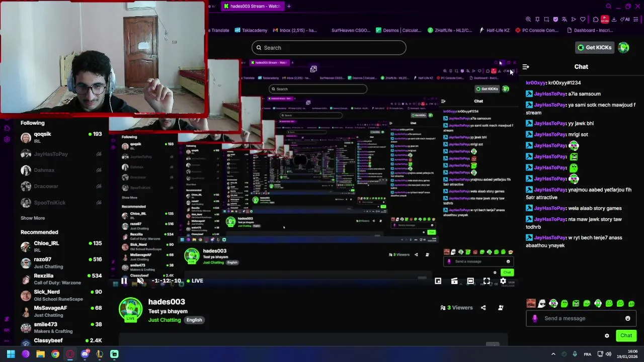Collapse the Chat panel
644x362 pixels.
coord(526,67)
